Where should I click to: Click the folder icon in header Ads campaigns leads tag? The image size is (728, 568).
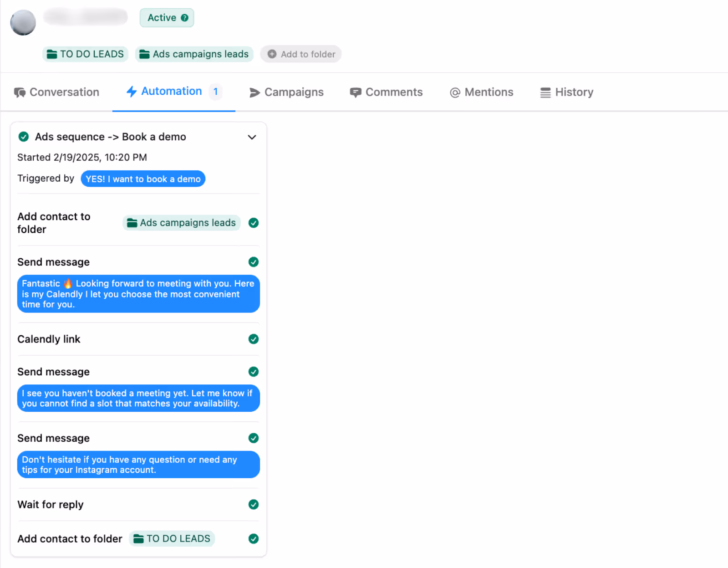(x=144, y=54)
